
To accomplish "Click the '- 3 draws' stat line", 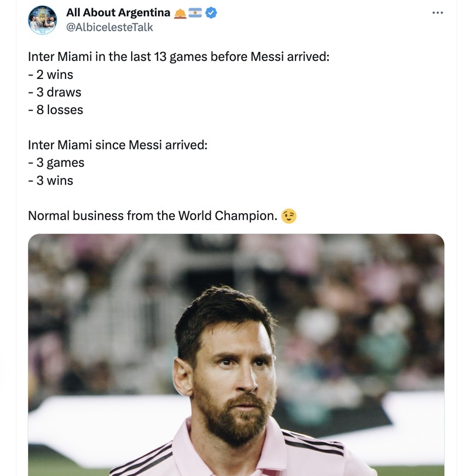I will click(54, 92).
